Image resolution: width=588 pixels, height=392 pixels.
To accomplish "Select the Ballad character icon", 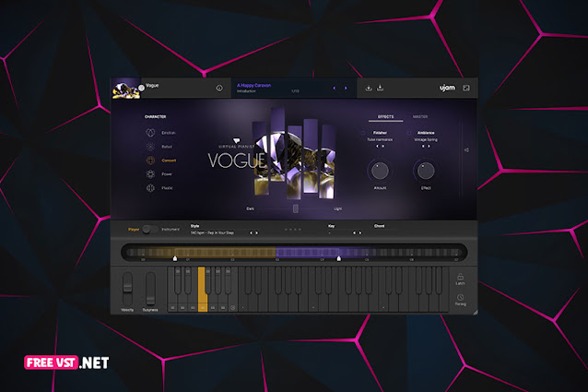I will pyautogui.click(x=150, y=147).
